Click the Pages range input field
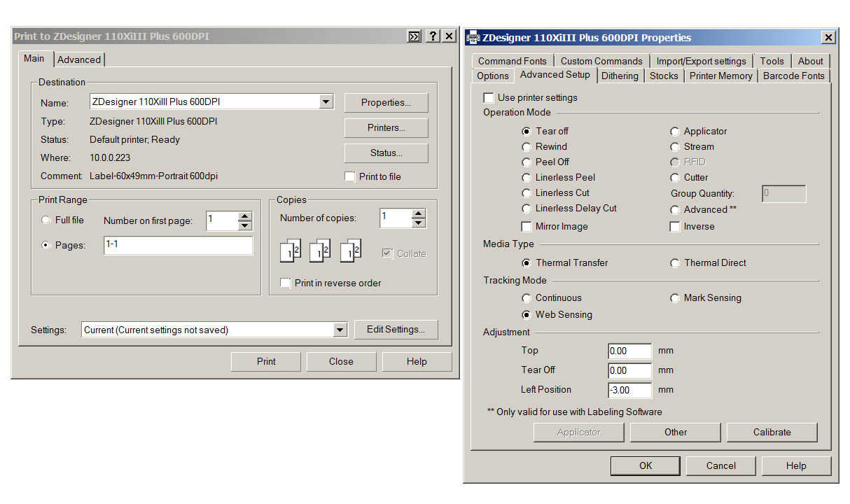The image size is (850, 504). [178, 245]
